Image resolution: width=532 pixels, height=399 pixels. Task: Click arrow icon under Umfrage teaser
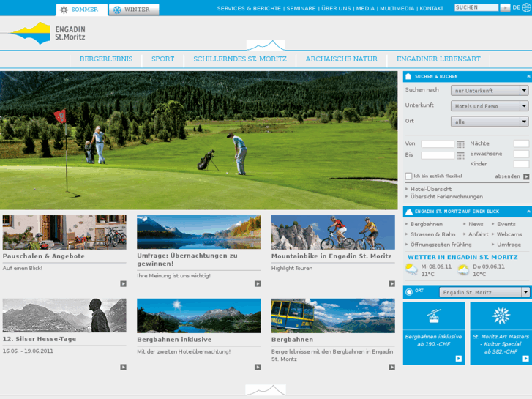(x=258, y=283)
